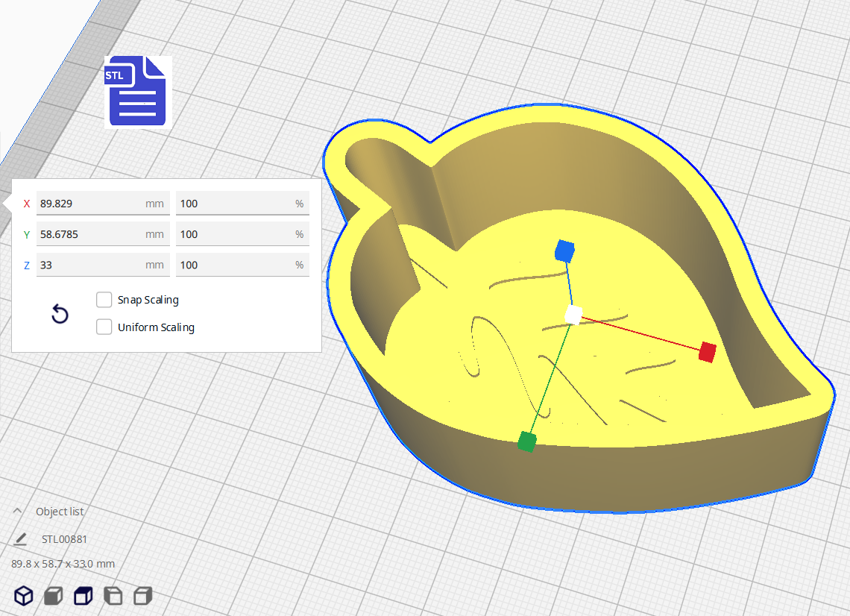This screenshot has width=850, height=616.
Task: Click the X dimension mm field
Action: (x=89, y=204)
